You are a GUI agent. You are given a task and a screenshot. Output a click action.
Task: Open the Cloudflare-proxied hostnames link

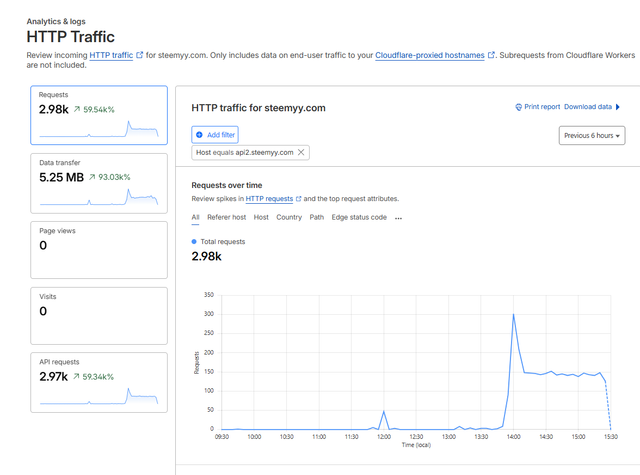click(430, 55)
